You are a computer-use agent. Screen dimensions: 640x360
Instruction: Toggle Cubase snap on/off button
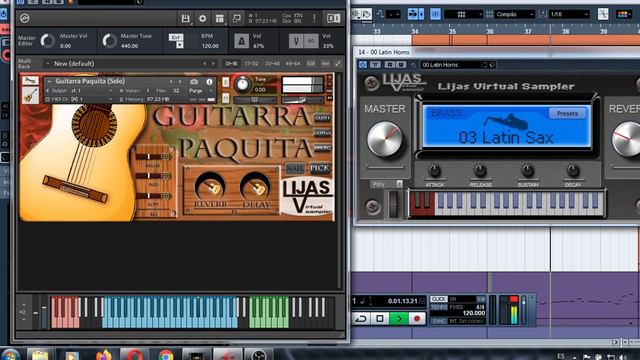pyautogui.click(x=435, y=14)
